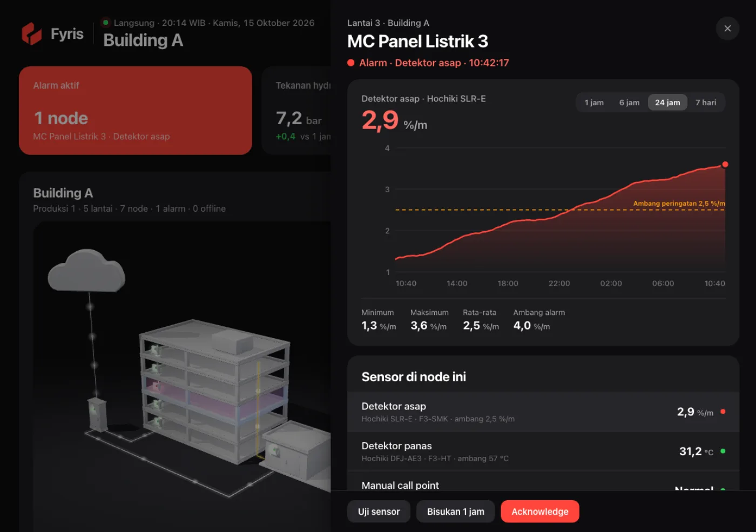This screenshot has height=532, width=756.
Task: Click the red dot on Detektor asap row
Action: (x=723, y=412)
